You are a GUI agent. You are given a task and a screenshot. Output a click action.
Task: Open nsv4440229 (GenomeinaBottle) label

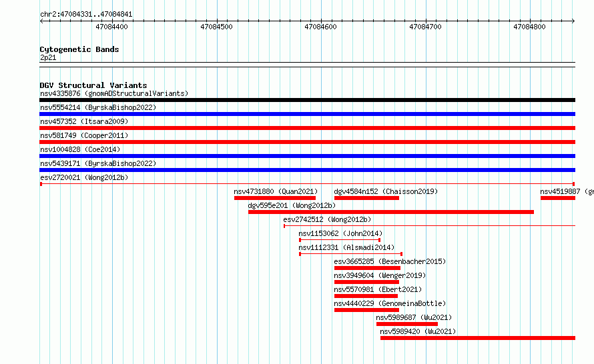(x=390, y=303)
